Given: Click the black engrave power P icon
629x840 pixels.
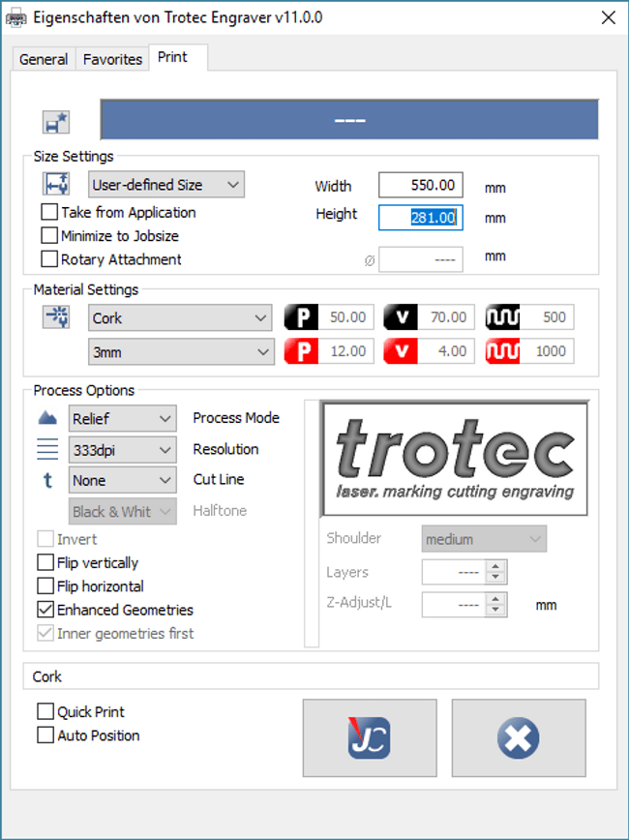Looking at the screenshot, I should (x=301, y=317).
